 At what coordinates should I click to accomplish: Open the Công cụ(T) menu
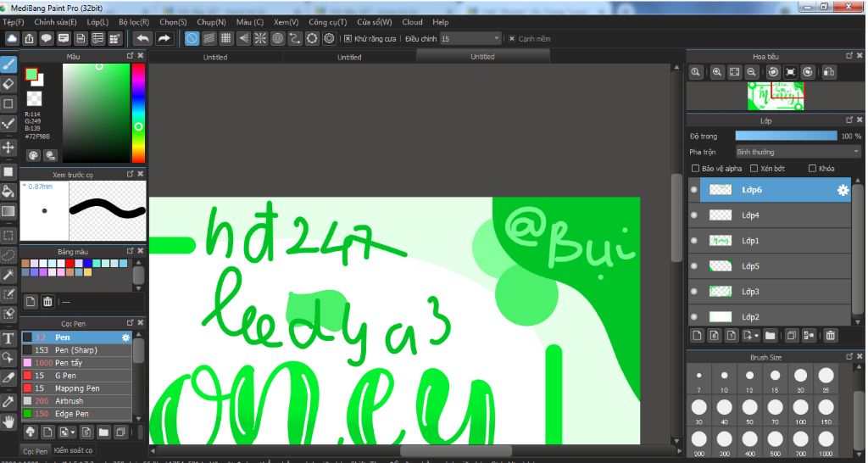(x=328, y=22)
